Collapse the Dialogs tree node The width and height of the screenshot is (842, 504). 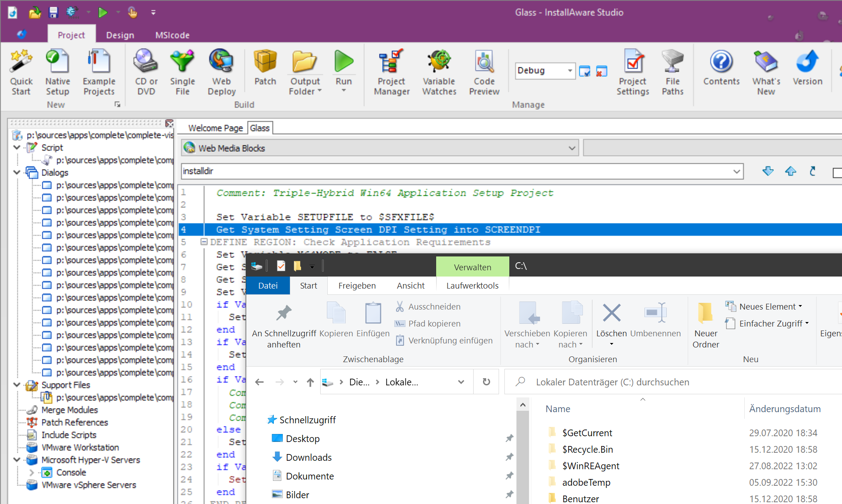[x=17, y=172]
